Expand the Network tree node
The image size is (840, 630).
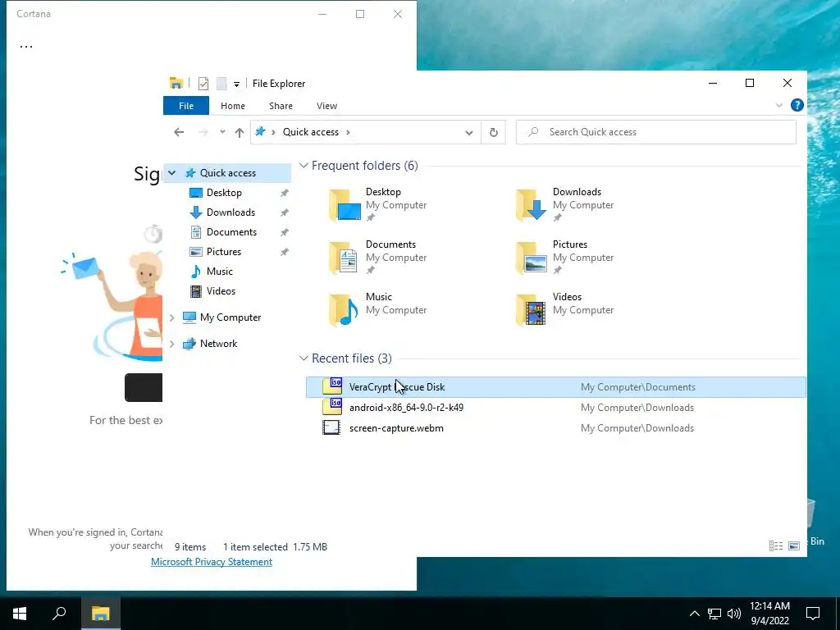[172, 344]
